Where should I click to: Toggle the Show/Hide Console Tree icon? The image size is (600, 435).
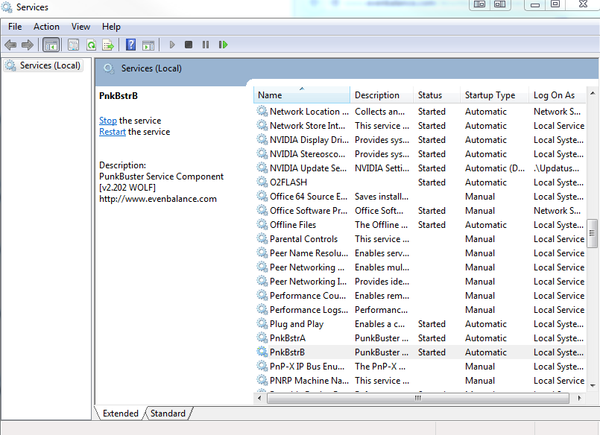[51, 45]
